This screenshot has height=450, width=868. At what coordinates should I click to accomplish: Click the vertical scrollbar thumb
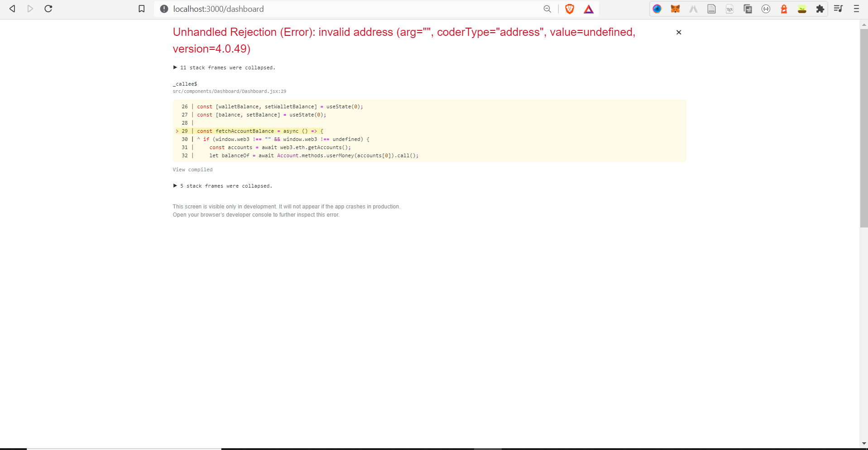tap(864, 128)
